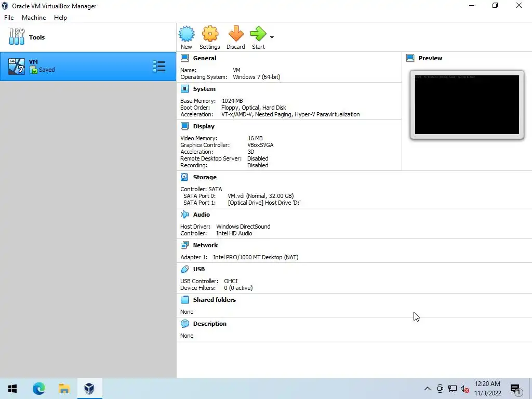Open the System settings heading link
532x399 pixels.
coord(204,89)
